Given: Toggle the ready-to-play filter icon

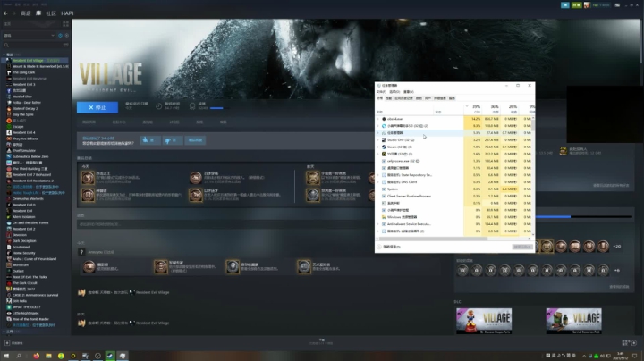Looking at the screenshot, I should pos(66,35).
